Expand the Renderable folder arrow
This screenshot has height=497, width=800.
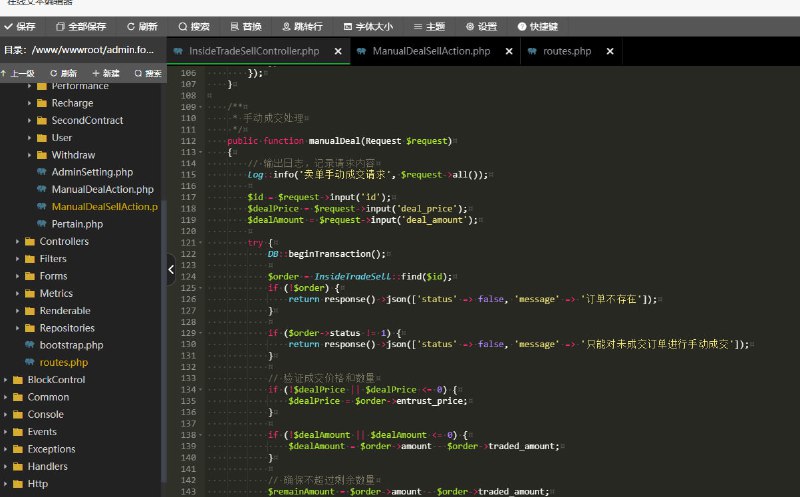pyautogui.click(x=17, y=311)
